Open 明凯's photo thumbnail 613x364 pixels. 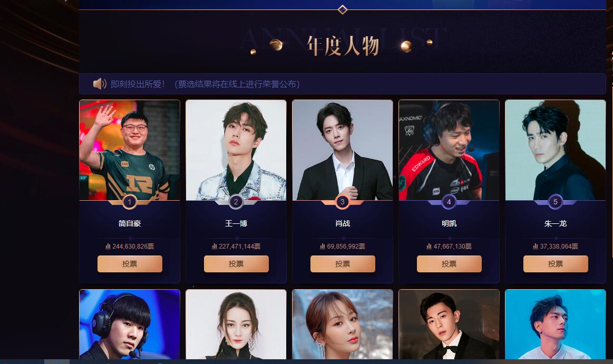[x=449, y=150]
